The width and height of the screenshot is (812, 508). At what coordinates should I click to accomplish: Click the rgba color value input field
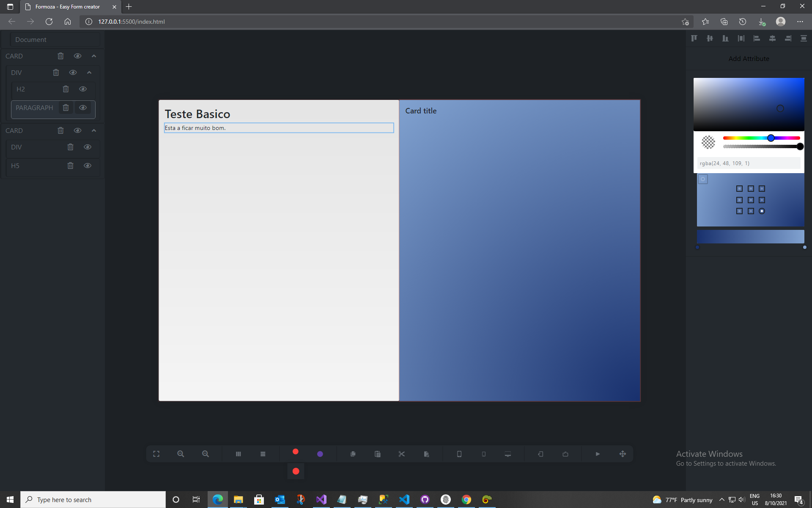[749, 163]
